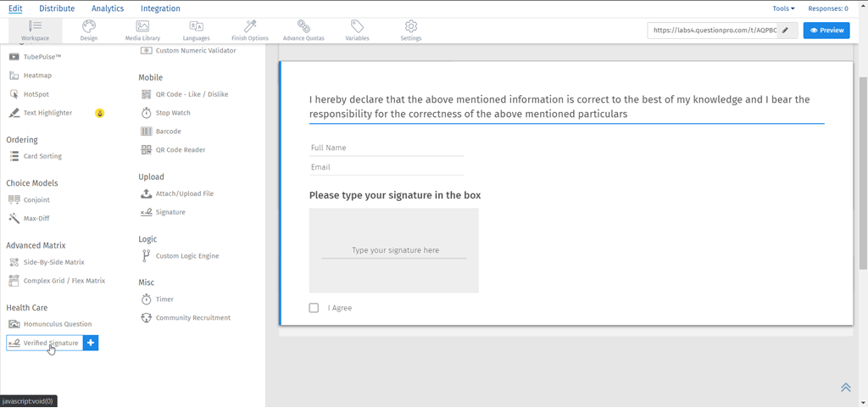This screenshot has height=408, width=868.
Task: Open Responses: 0 link
Action: click(x=828, y=8)
